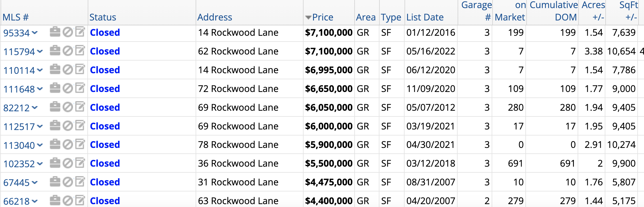The width and height of the screenshot is (644, 207).
Task: Sort by the List Date column header
Action: tap(425, 17)
